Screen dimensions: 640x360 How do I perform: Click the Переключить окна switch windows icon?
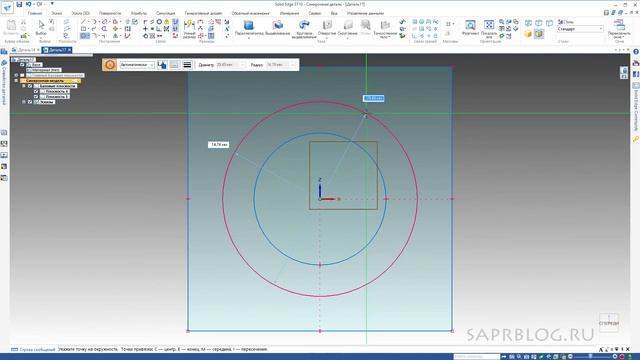pos(619,25)
